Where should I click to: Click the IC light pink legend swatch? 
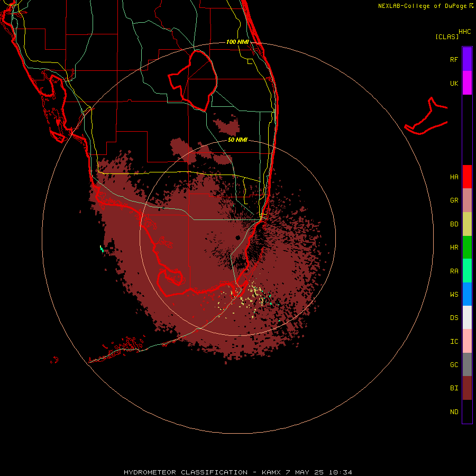[467, 341]
